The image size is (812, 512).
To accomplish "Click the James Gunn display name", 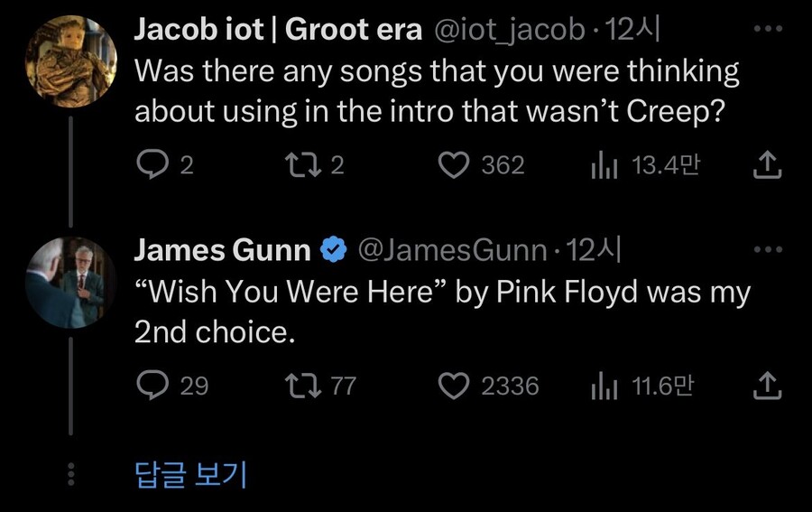I will pos(222,250).
